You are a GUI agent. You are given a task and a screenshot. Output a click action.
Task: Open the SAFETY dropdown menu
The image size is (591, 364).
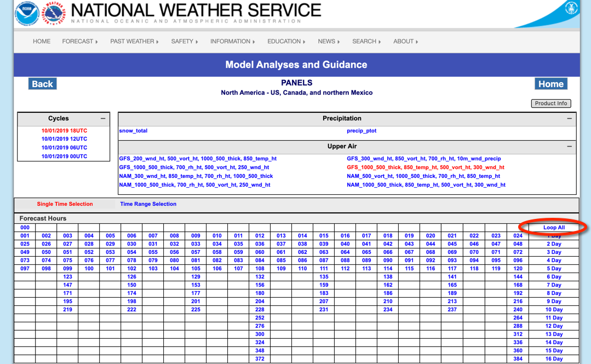184,42
